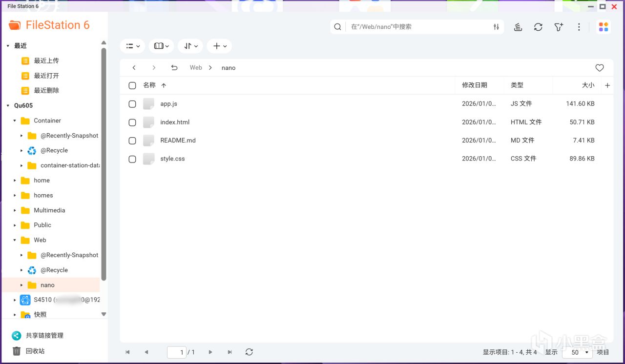Collapse the 最近 section
625x364 pixels.
(8, 46)
